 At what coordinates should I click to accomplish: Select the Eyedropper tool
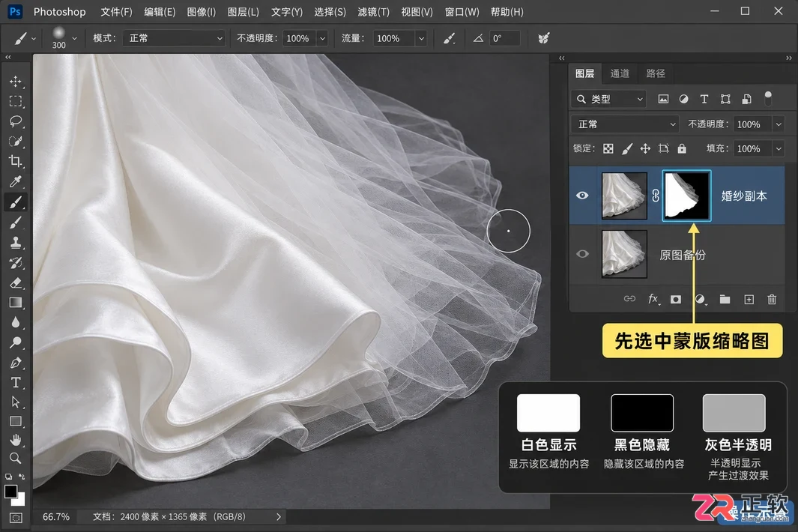(x=16, y=182)
